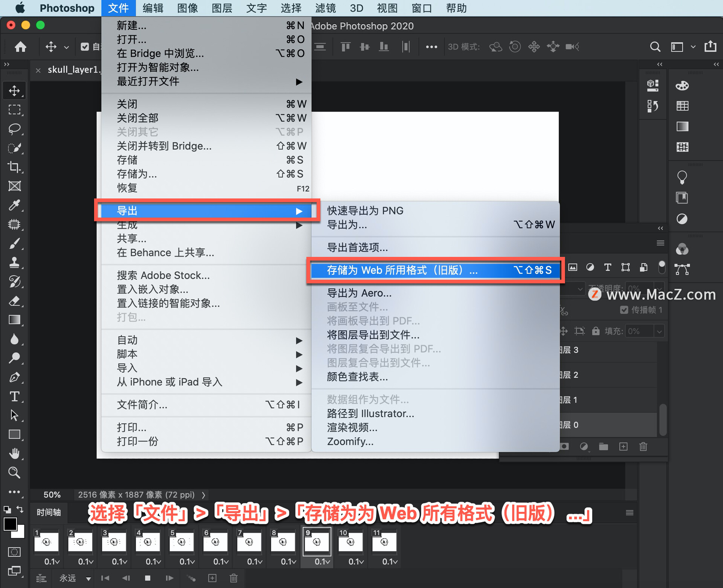Choose 快速导出为 PNG
Screen dimensions: 723x588
[x=435, y=211]
